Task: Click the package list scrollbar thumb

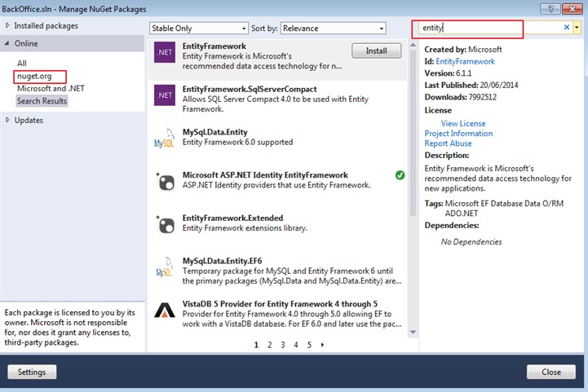Action: click(x=413, y=134)
